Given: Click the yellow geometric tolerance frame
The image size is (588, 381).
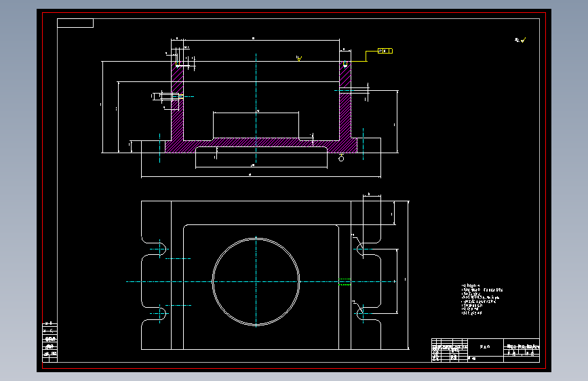Looking at the screenshot, I should (x=385, y=51).
